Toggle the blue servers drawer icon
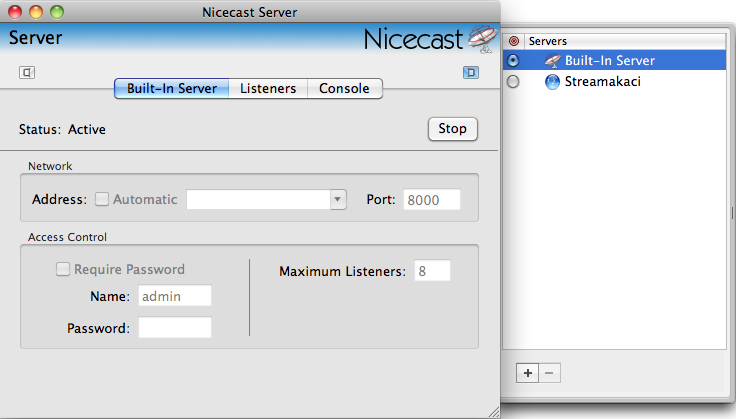This screenshot has width=736, height=419. coord(471,72)
